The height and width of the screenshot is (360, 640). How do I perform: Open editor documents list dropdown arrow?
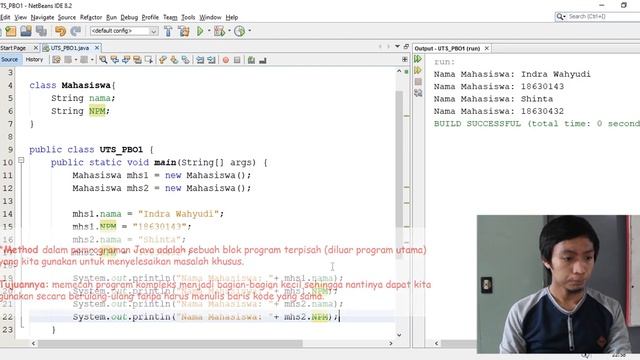click(x=398, y=47)
